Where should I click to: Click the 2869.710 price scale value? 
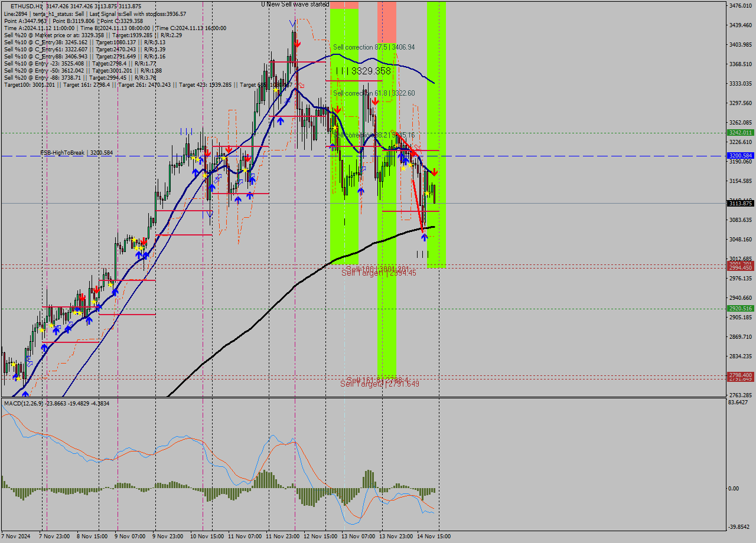(x=741, y=336)
